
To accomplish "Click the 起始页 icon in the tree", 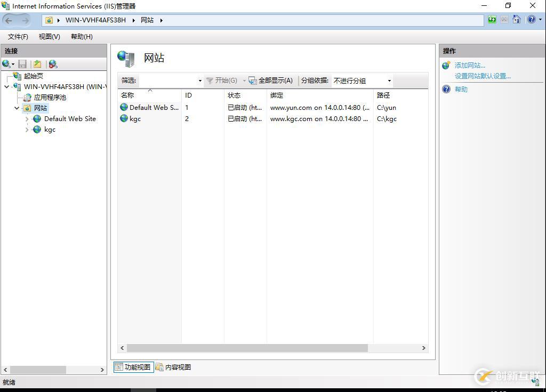I will (x=18, y=76).
